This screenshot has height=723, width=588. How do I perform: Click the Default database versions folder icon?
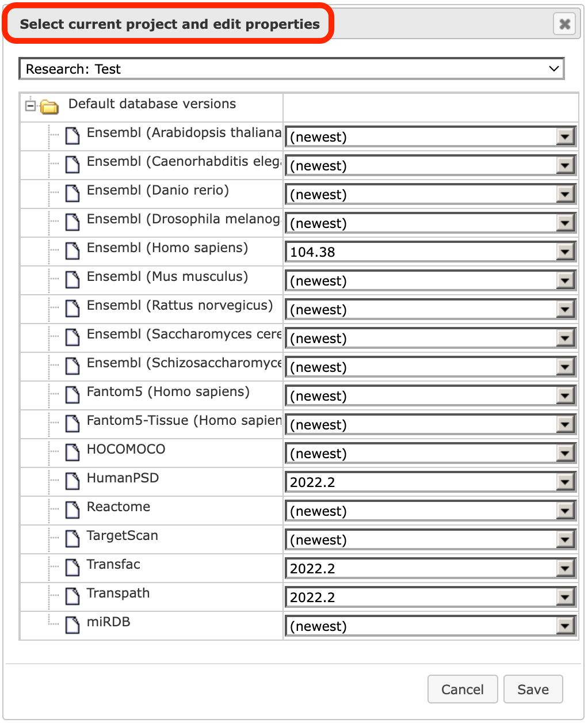49,106
